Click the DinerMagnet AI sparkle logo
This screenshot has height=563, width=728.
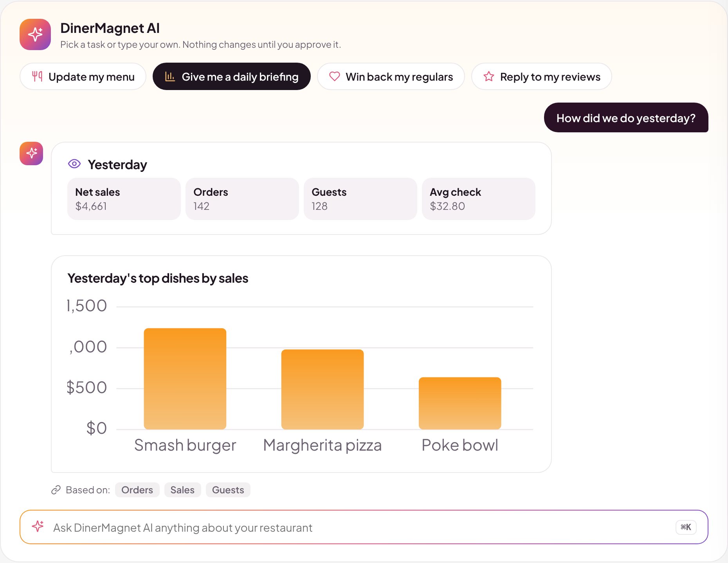[x=35, y=34]
